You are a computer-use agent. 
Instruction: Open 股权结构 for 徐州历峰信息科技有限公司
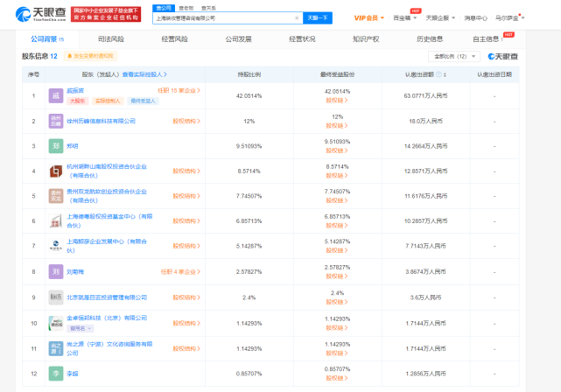click(186, 121)
